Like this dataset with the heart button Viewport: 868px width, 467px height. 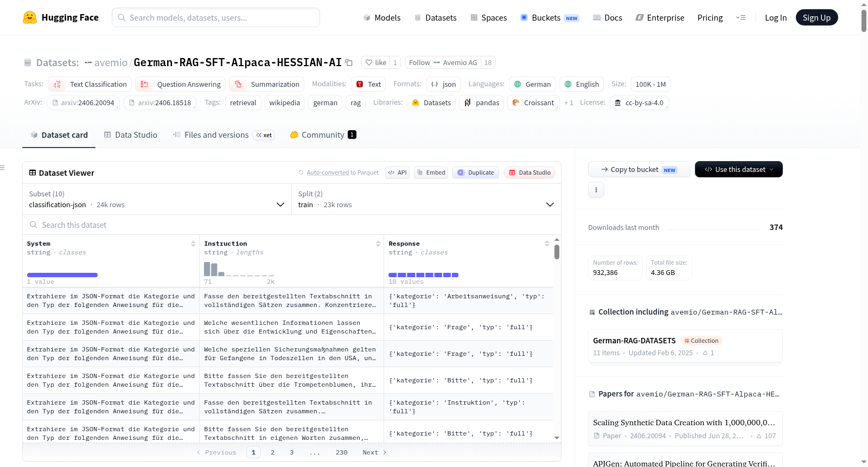tap(375, 62)
